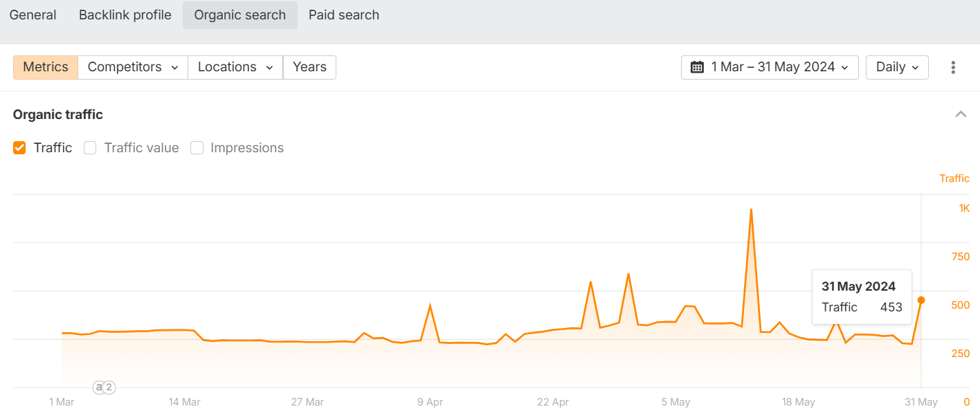This screenshot has width=980, height=418.
Task: Change granularity via the Daily dropdown
Action: [x=897, y=67]
